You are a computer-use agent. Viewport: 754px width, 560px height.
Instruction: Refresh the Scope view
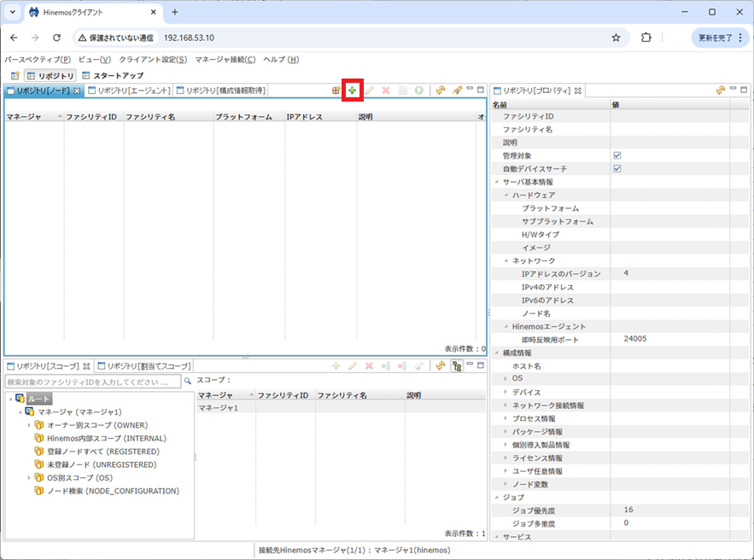click(440, 366)
